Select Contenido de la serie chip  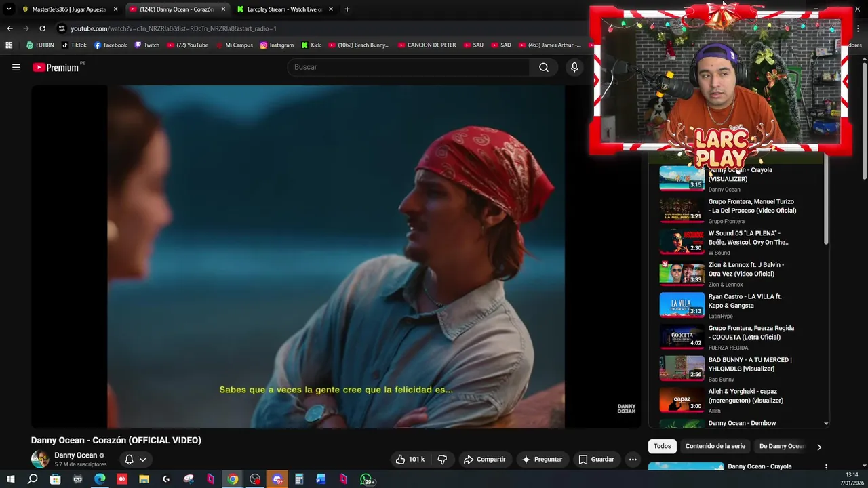tap(715, 446)
